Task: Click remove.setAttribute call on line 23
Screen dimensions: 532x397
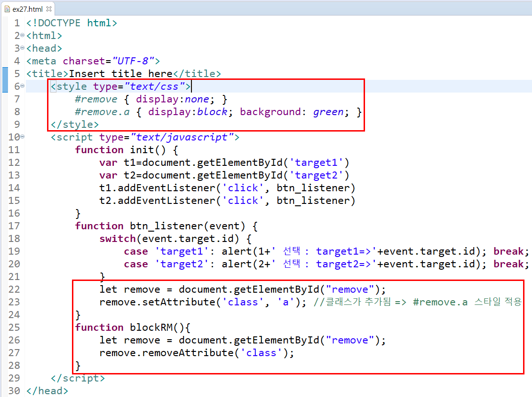Action: click(203, 302)
